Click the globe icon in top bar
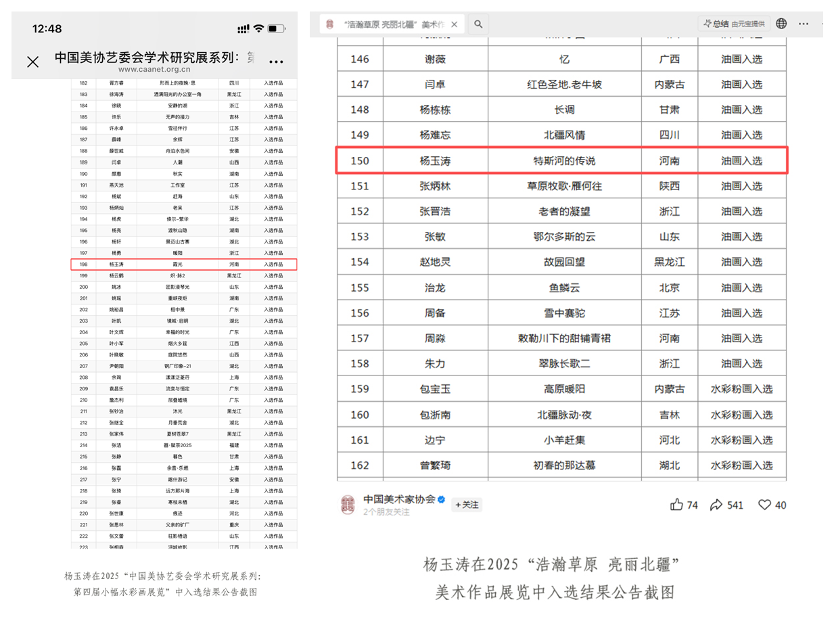The width and height of the screenshot is (834, 644). tap(781, 24)
